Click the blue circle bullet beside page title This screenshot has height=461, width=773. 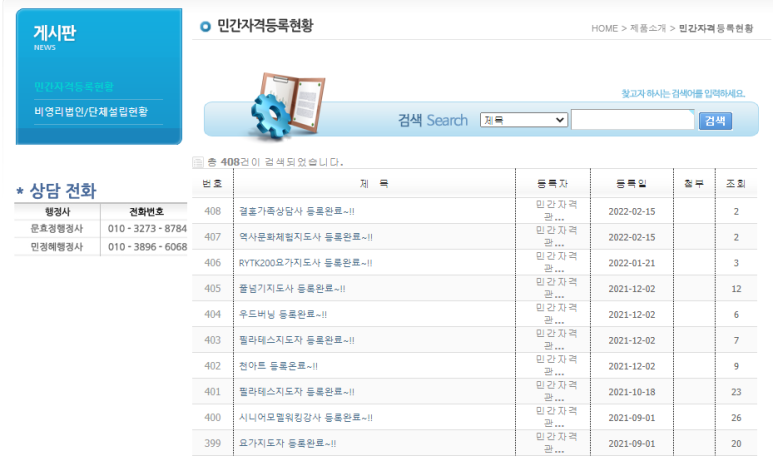pos(205,27)
